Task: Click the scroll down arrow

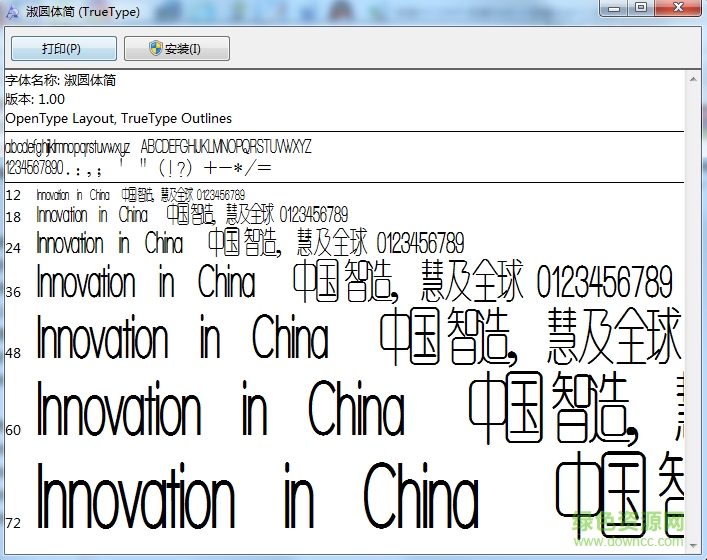Action: 693,546
